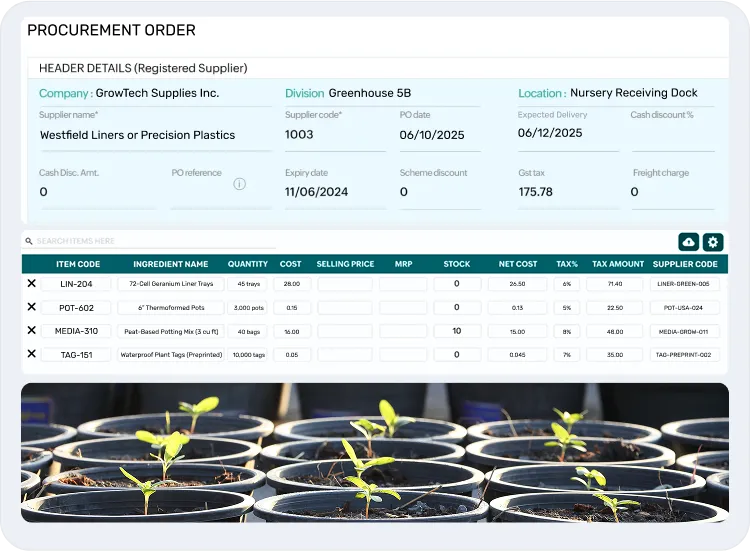Click the cloud upload icon button
750x551 pixels.
[688, 242]
